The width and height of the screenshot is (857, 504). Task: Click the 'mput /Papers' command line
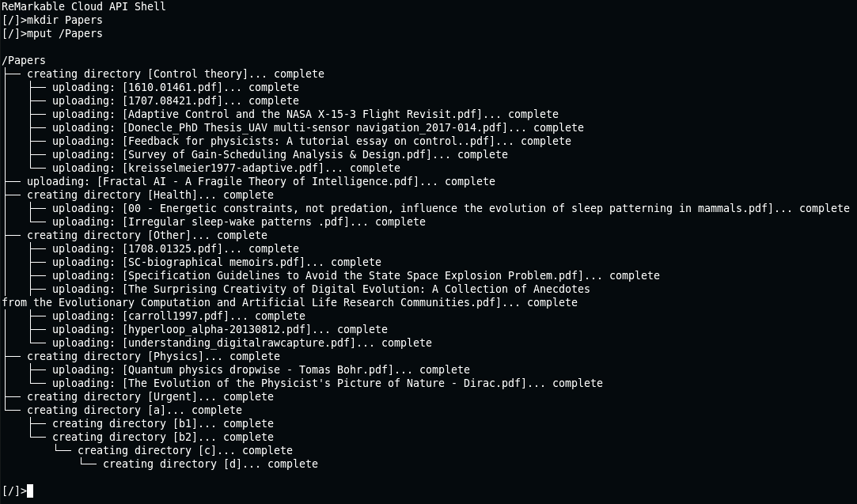point(52,33)
